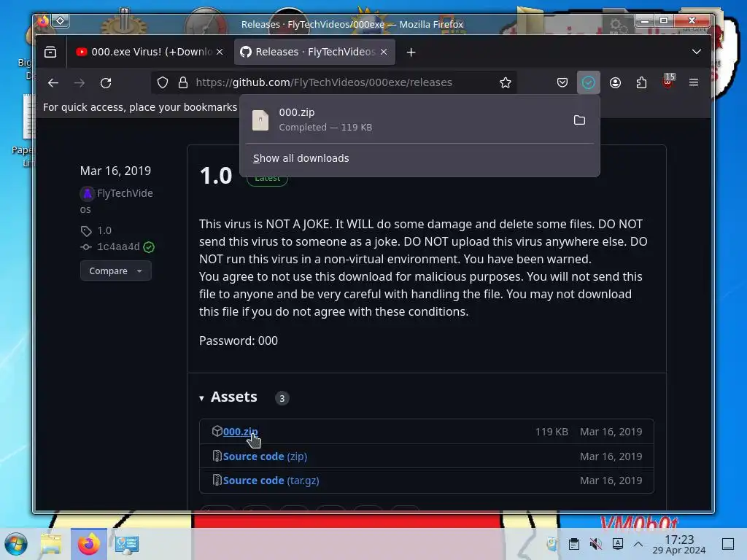
Task: Download 000.zip asset
Action: (x=240, y=432)
